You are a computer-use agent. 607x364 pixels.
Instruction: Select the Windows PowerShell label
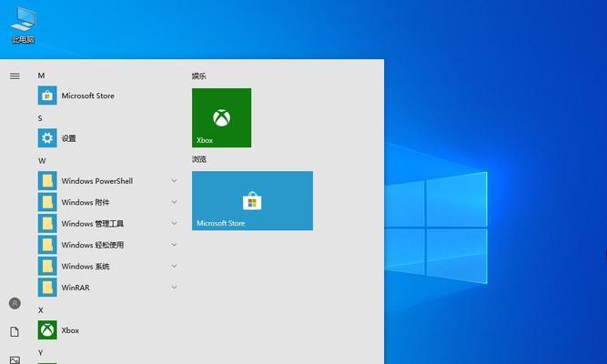tap(97, 181)
